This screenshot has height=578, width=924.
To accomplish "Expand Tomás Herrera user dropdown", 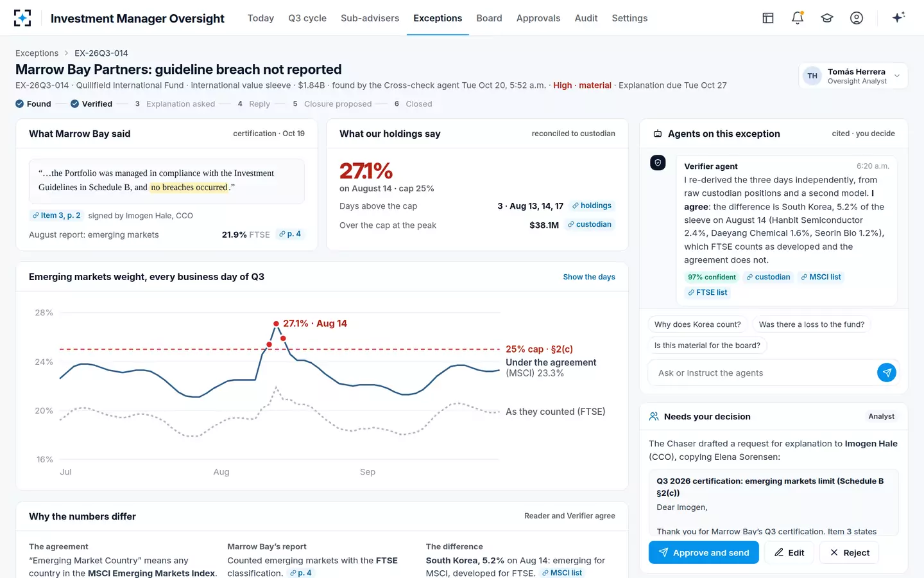I will click(x=853, y=76).
